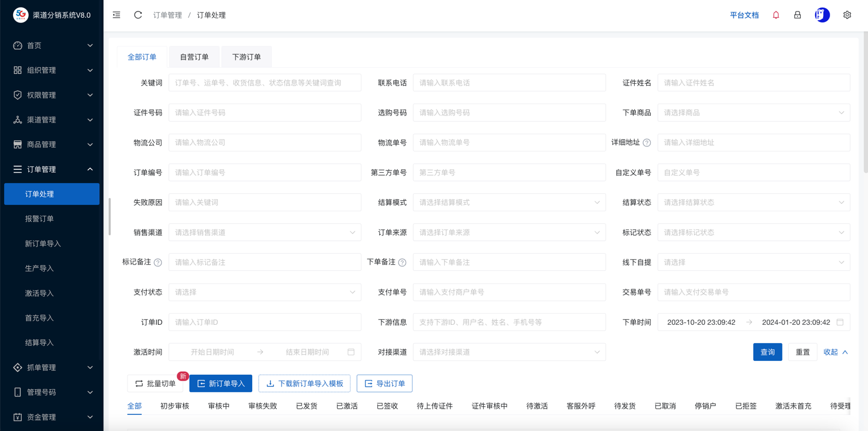Click the 关键词 input field
The image size is (868, 431).
(265, 83)
